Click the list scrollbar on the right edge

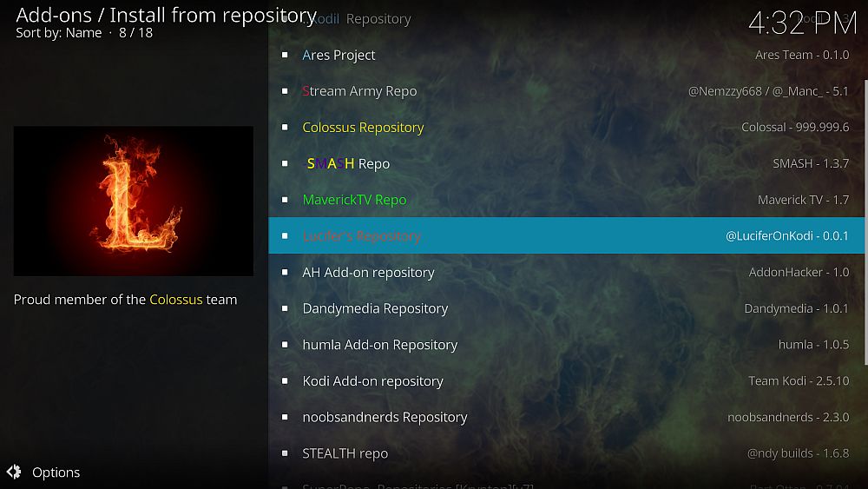coord(865,222)
